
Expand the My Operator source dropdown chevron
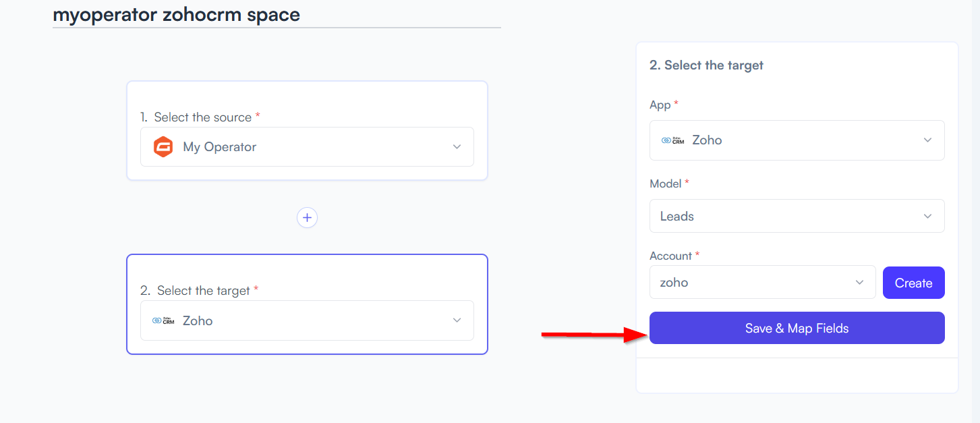pos(457,147)
